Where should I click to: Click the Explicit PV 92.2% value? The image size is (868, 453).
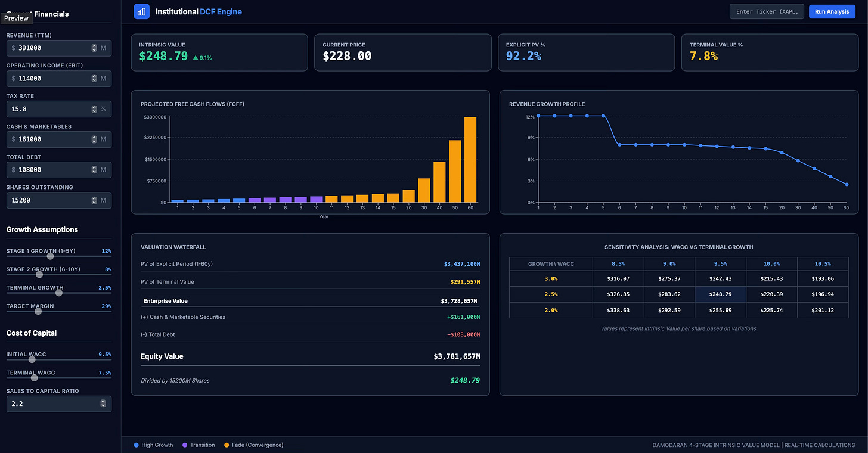point(523,56)
